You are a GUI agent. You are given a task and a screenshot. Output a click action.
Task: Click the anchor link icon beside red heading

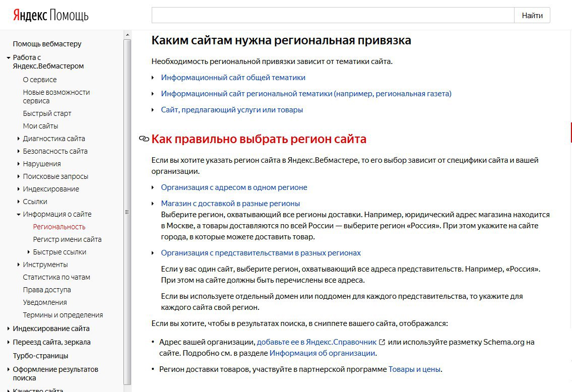[144, 139]
